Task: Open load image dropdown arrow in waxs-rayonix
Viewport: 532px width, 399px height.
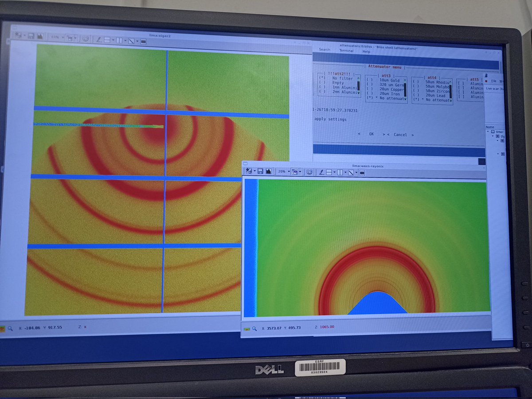Action: pyautogui.click(x=254, y=171)
